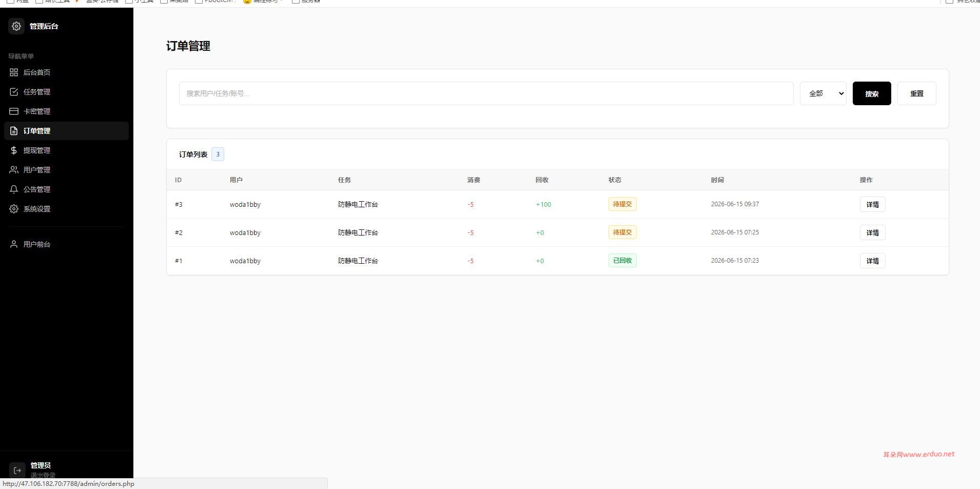Click the 后台首页 grid icon
Image resolution: width=980 pixels, height=489 pixels.
click(14, 72)
